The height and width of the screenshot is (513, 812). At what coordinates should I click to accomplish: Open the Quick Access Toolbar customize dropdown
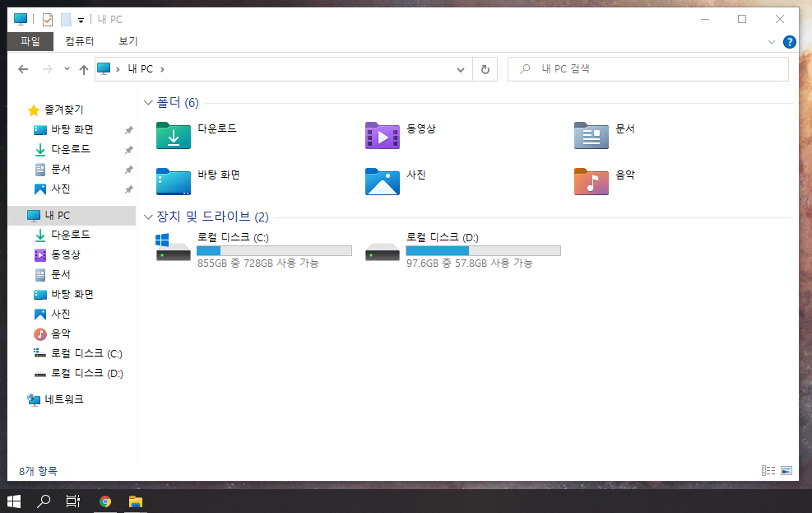coord(81,21)
